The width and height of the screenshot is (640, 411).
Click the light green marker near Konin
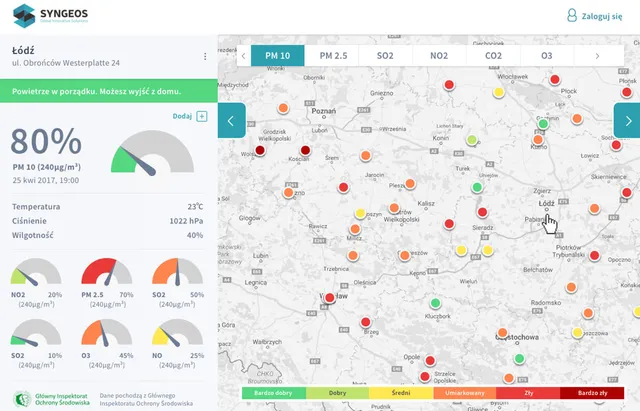[x=472, y=140]
